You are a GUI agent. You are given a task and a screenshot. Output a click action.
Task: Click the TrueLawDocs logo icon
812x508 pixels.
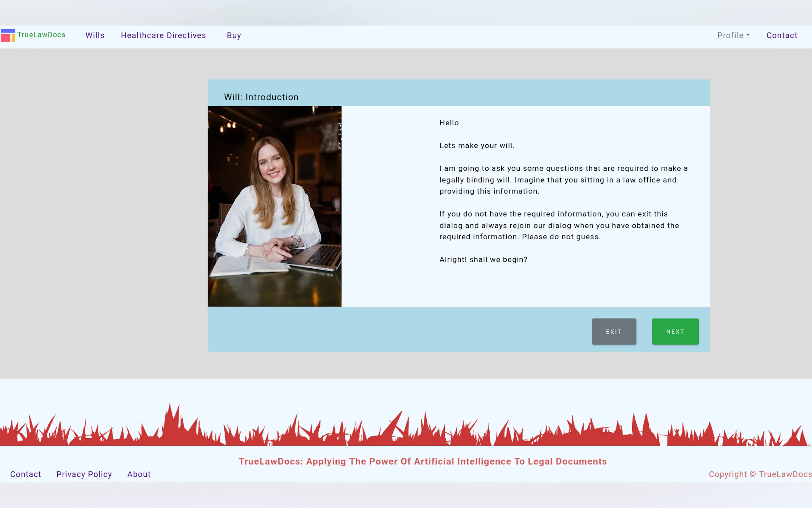8,35
